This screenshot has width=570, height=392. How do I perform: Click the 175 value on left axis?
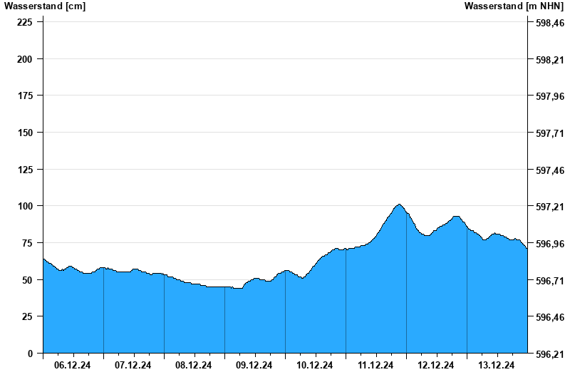[x=25, y=96]
